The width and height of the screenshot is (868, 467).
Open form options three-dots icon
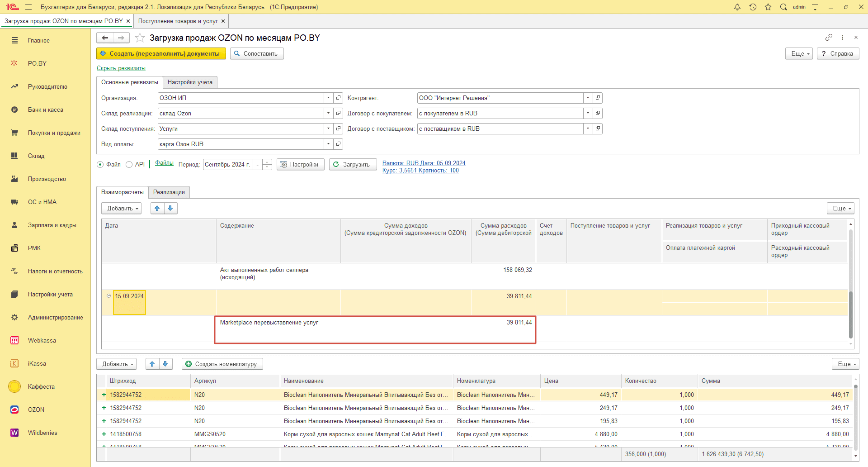point(842,37)
